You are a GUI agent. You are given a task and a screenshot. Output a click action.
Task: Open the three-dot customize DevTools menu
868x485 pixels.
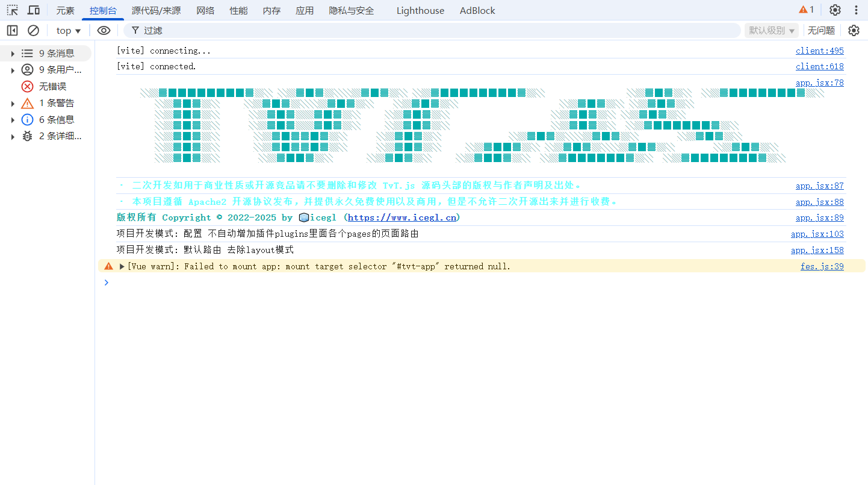click(856, 10)
